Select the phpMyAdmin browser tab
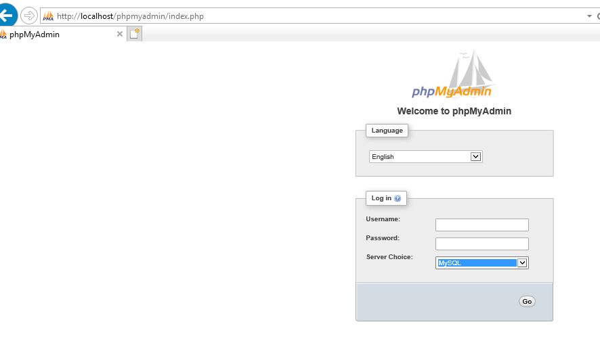This screenshot has width=600, height=364. click(63, 35)
